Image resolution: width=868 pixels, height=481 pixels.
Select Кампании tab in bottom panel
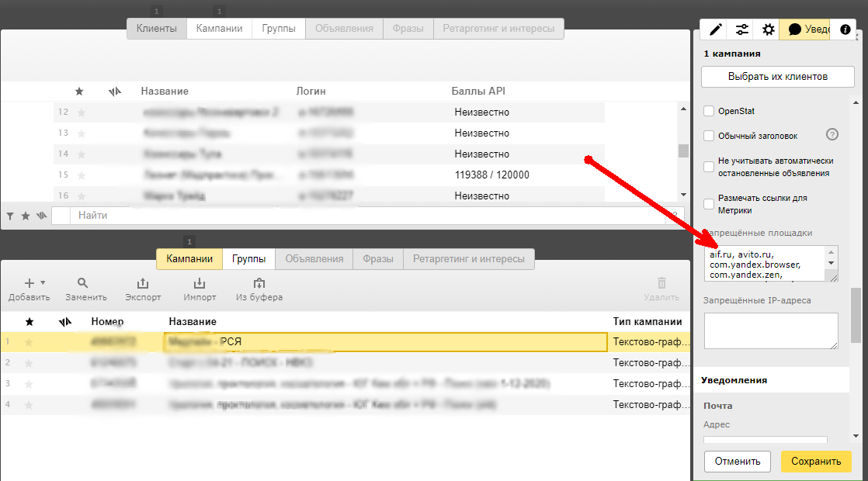[189, 259]
